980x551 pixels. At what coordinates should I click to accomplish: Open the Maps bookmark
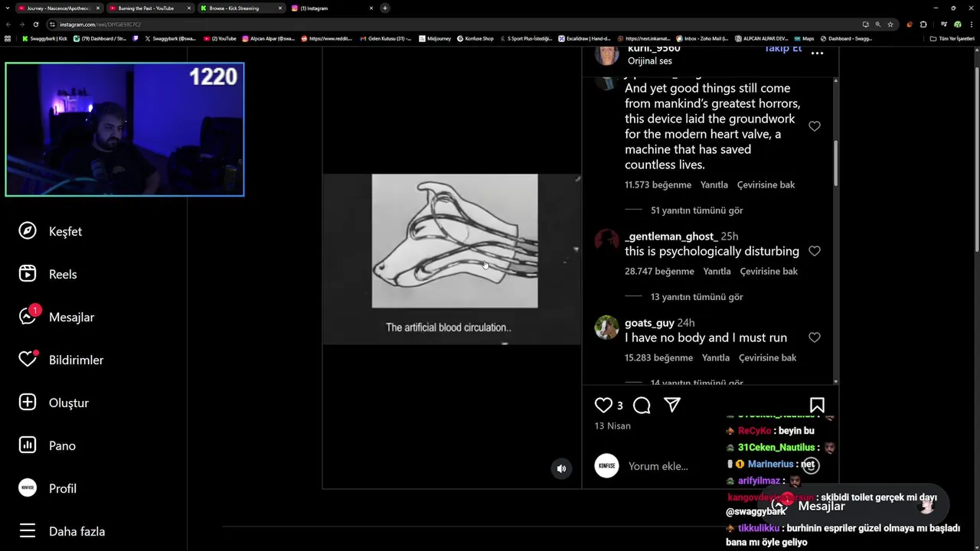click(804, 38)
